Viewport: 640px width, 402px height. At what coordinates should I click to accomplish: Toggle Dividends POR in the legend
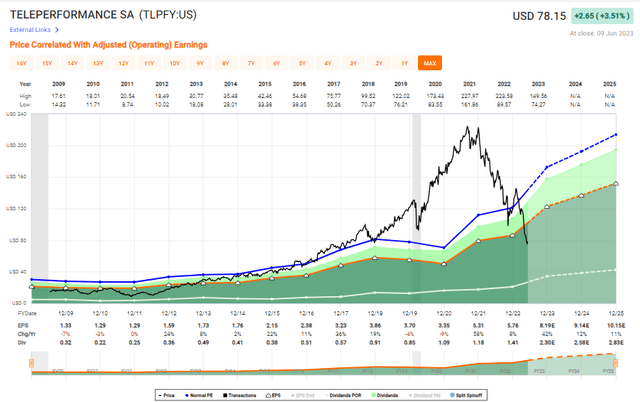tap(343, 395)
